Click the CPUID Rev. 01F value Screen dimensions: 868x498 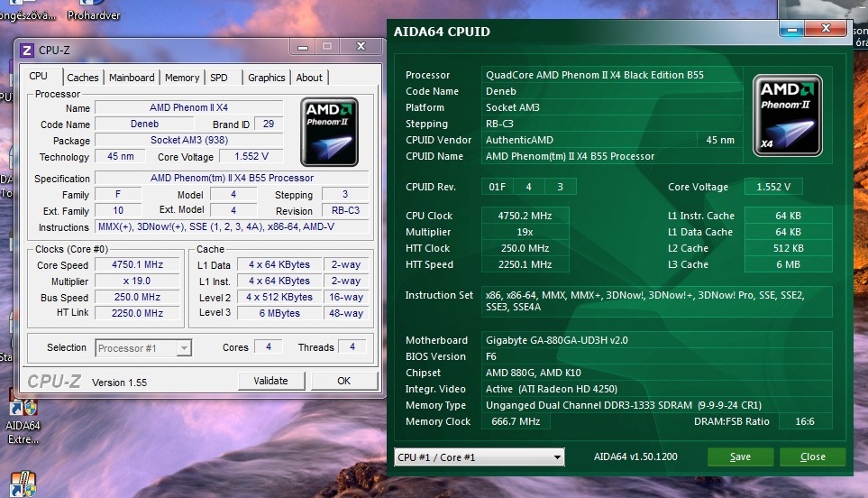tap(498, 187)
